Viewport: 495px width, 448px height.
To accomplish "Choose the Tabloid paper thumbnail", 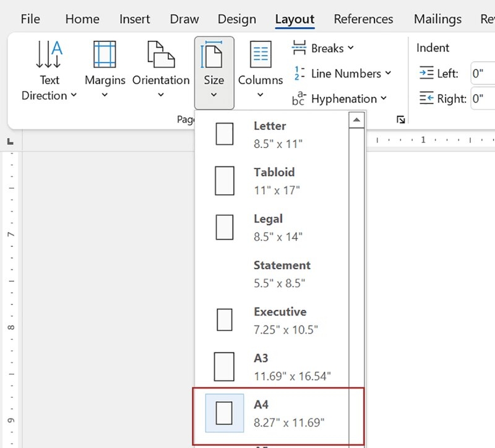I will [x=224, y=180].
